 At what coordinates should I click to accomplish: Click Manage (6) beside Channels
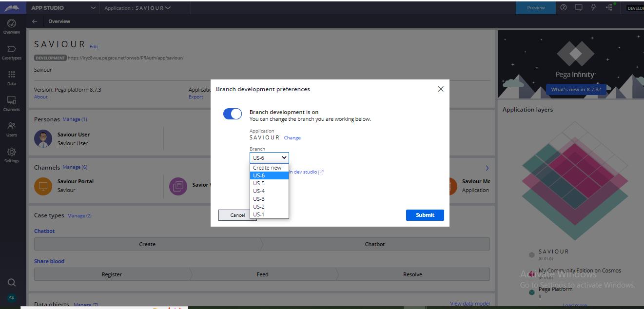pos(75,167)
